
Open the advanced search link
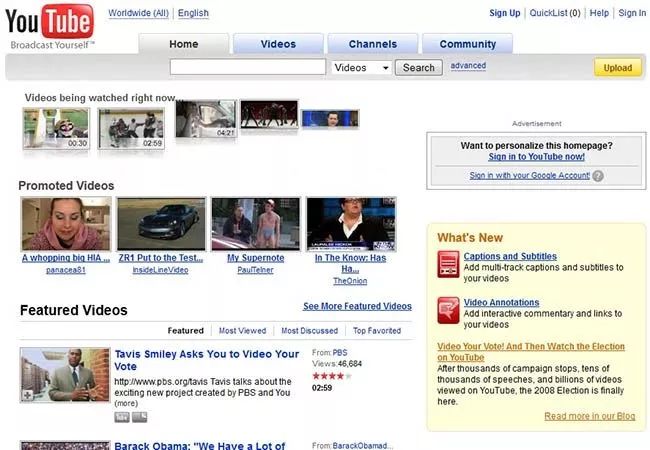[468, 65]
